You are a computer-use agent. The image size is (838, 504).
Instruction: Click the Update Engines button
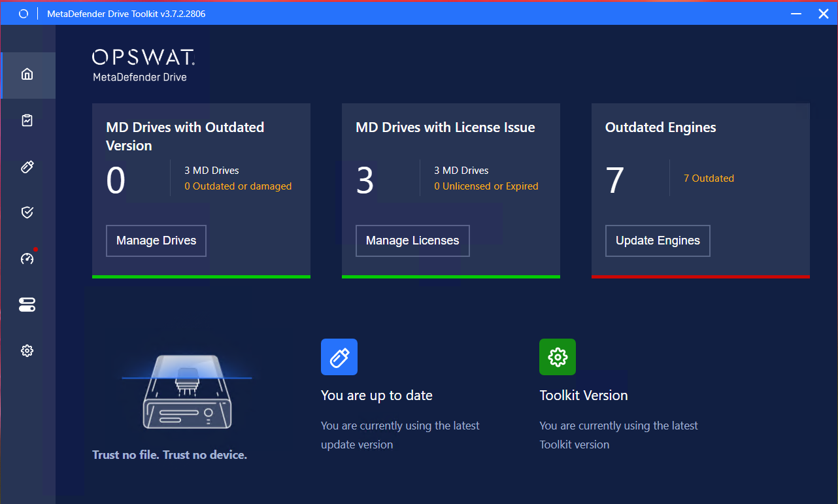tap(658, 241)
